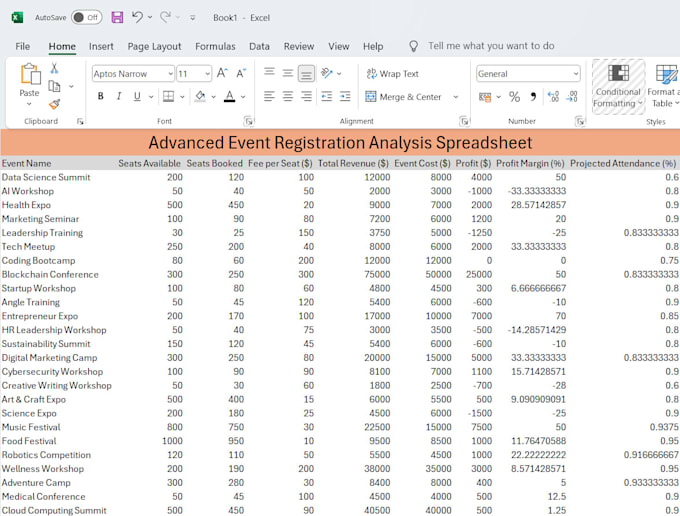Image resolution: width=680 pixels, height=516 pixels.
Task: Select the Blockchain Conference row label
Action: point(50,274)
